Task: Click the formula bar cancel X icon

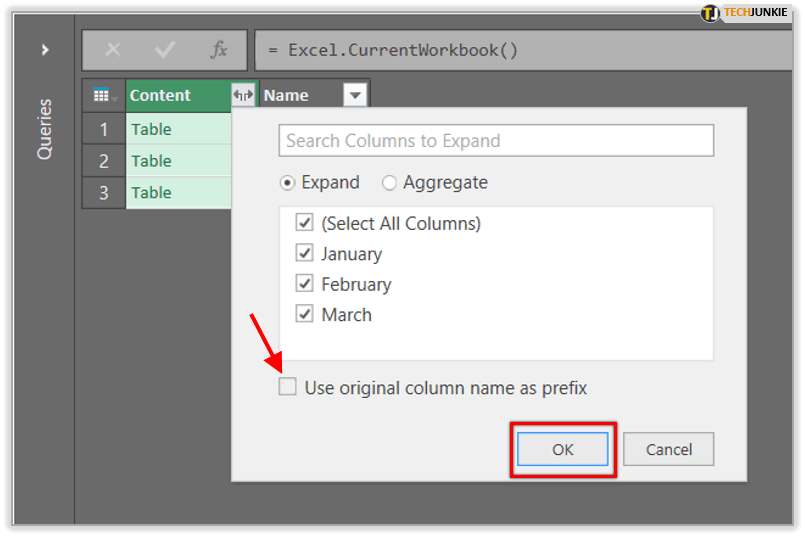Action: [113, 50]
